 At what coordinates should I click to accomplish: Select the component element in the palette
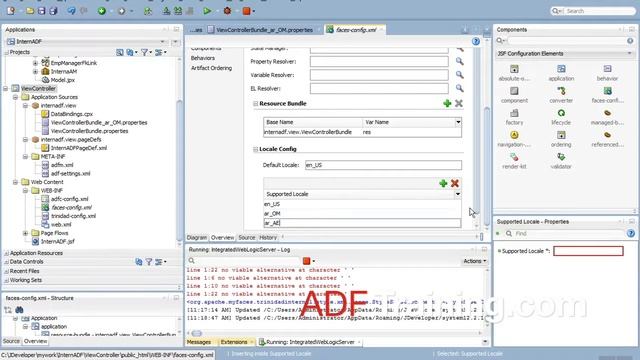[x=514, y=95]
